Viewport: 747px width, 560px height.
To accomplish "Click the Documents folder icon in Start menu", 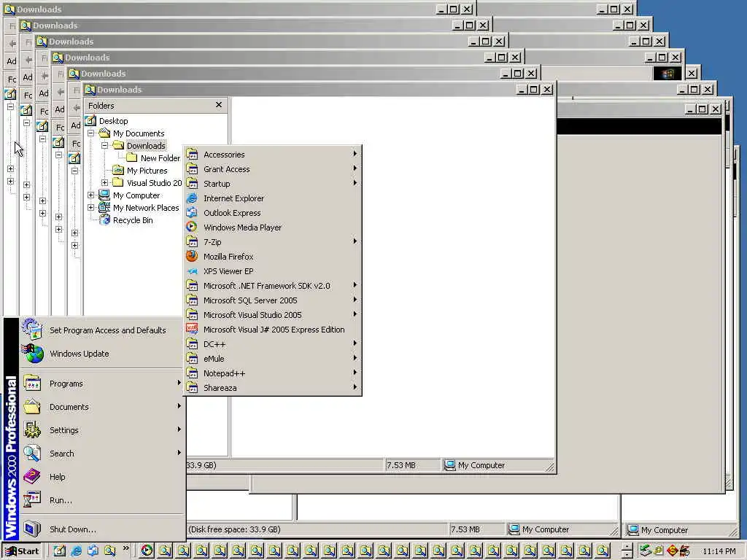I will 32,406.
